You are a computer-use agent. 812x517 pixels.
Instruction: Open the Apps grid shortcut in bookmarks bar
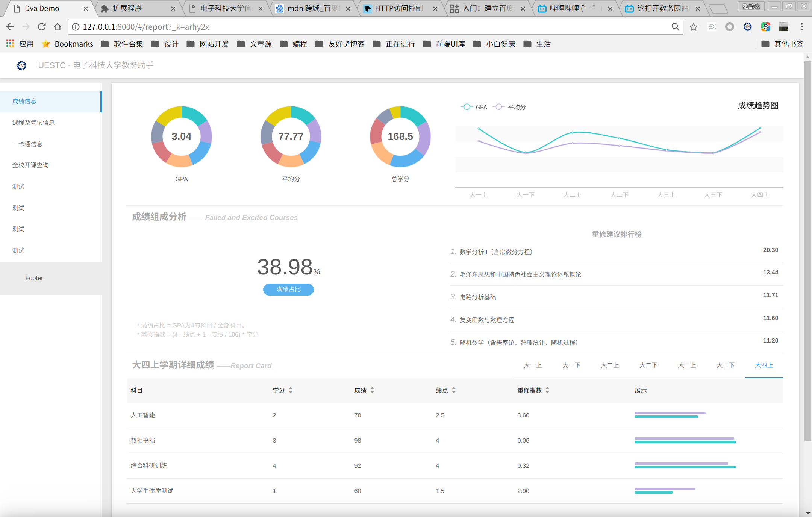click(x=10, y=44)
